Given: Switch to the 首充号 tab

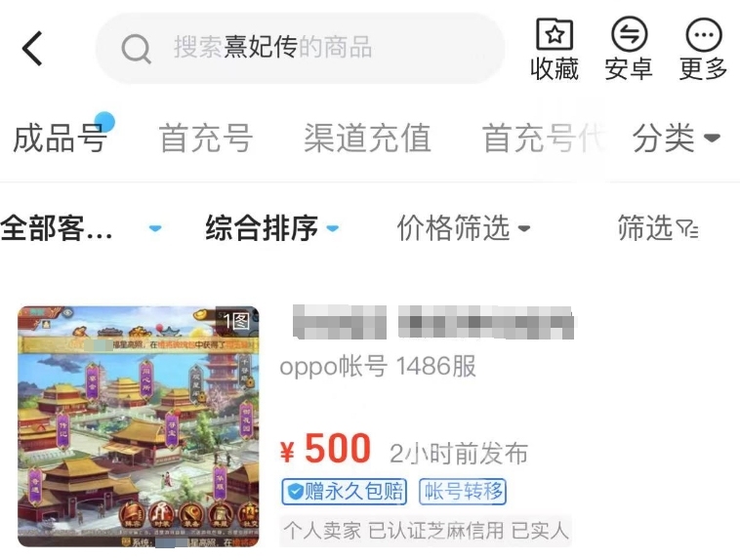Looking at the screenshot, I should click(x=206, y=139).
